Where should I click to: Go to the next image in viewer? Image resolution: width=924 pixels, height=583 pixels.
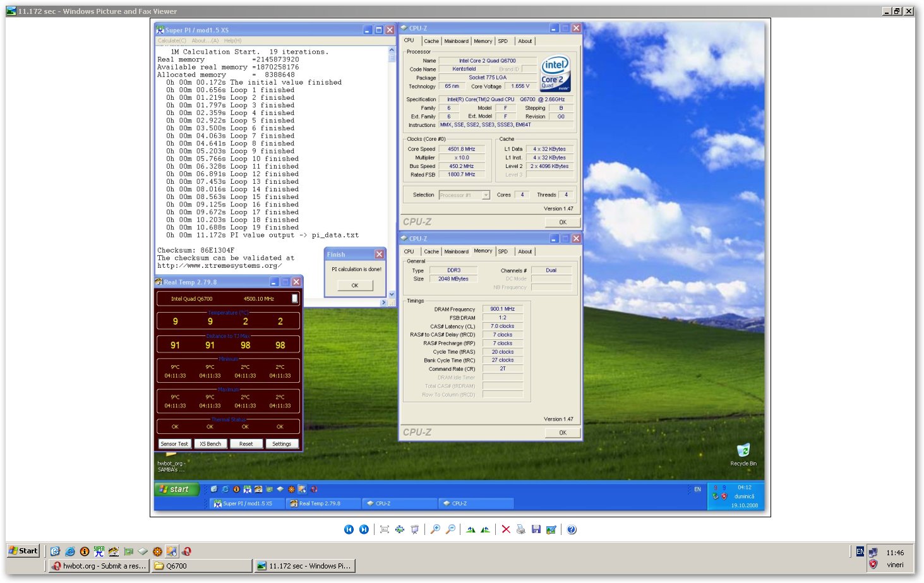tap(364, 529)
